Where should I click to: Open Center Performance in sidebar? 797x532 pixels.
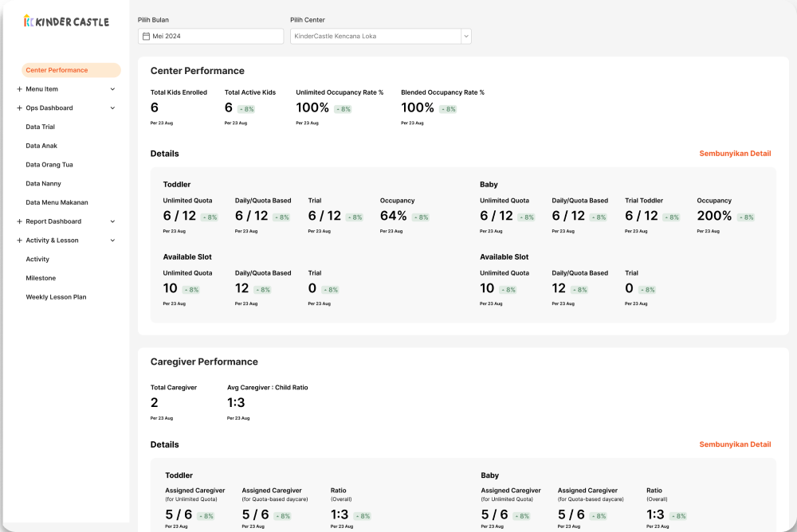71,70
